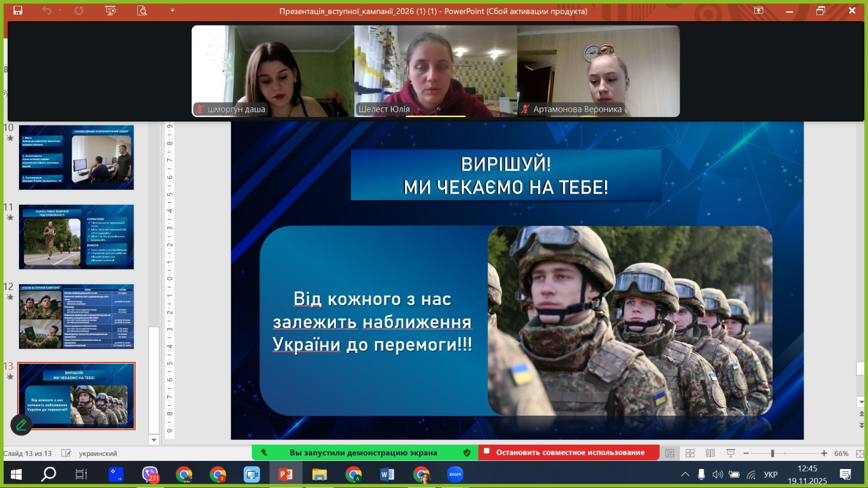Expand hidden system tray icons chevron

point(685,474)
